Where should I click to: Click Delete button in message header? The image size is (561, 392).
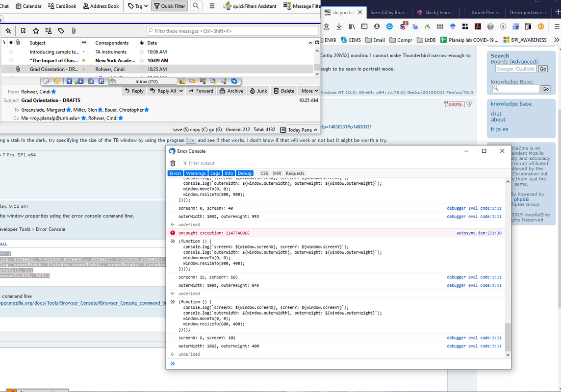pyautogui.click(x=284, y=91)
